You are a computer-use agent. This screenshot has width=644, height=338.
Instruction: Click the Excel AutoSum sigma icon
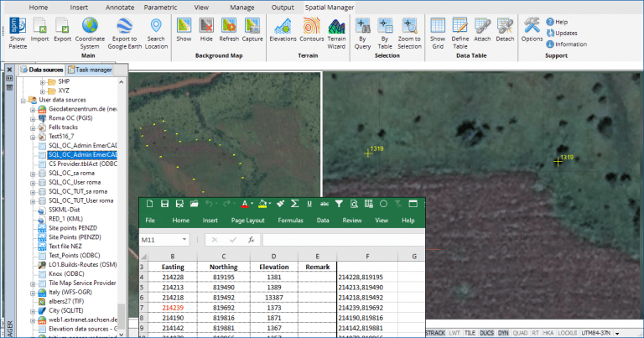click(294, 204)
